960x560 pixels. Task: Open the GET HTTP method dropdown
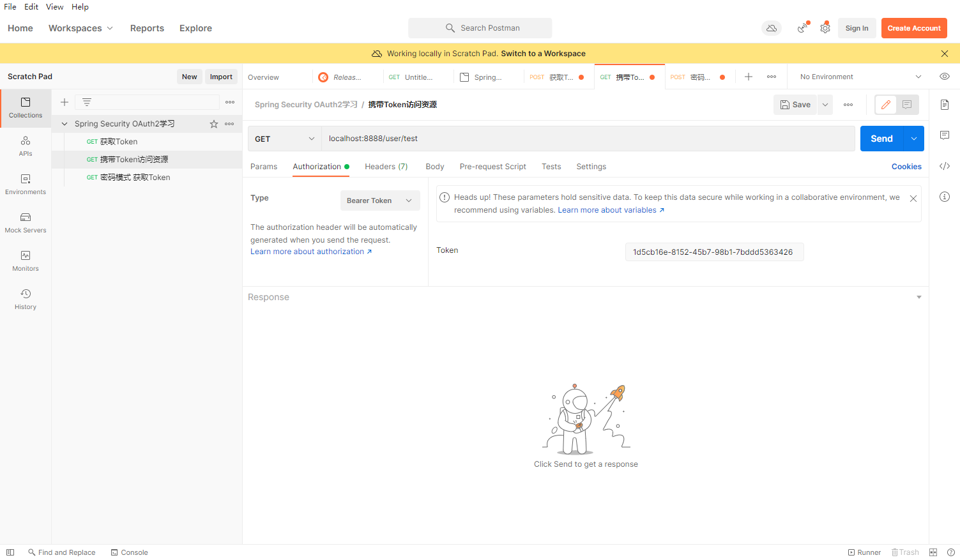[284, 139]
